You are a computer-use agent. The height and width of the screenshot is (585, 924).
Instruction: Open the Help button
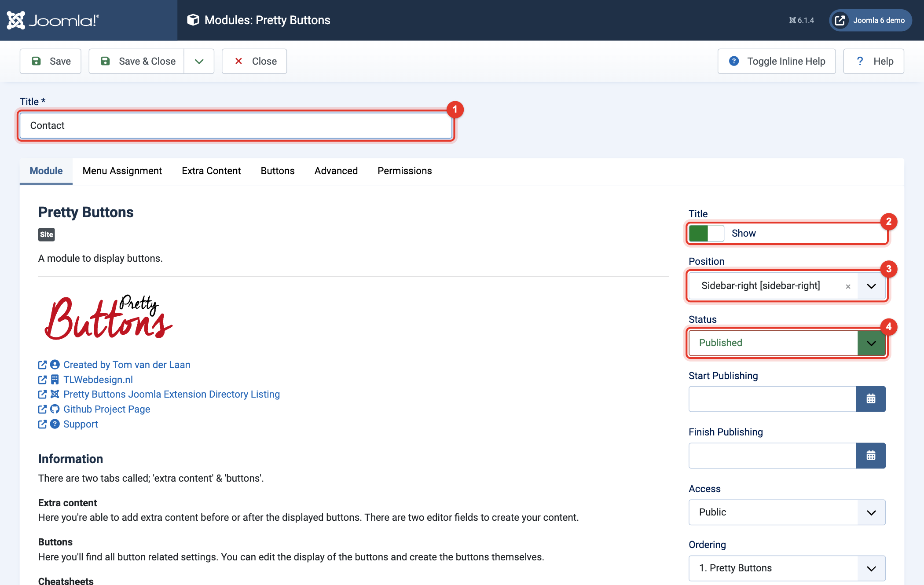click(x=874, y=61)
